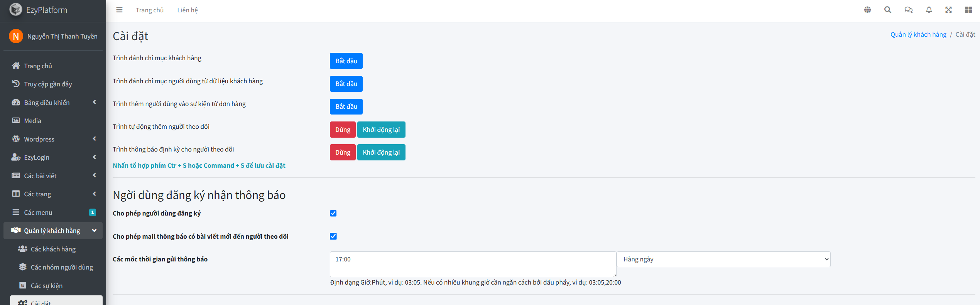Open Trang chủ in top navbar
Screen dimensions: 980x305
coord(150,10)
